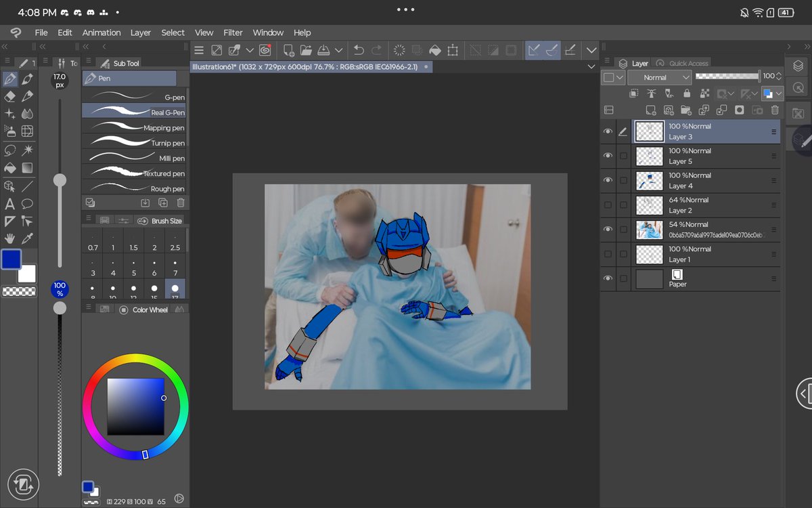Screen dimensions: 812x508
Task: Select the Eraser tool
Action: point(10,96)
